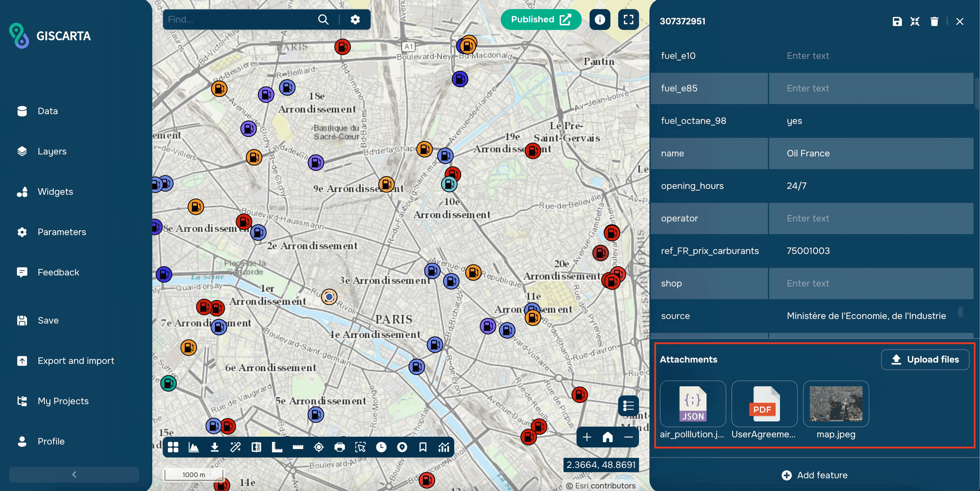Open the bookmark tool in bottom toolbar

[423, 447]
